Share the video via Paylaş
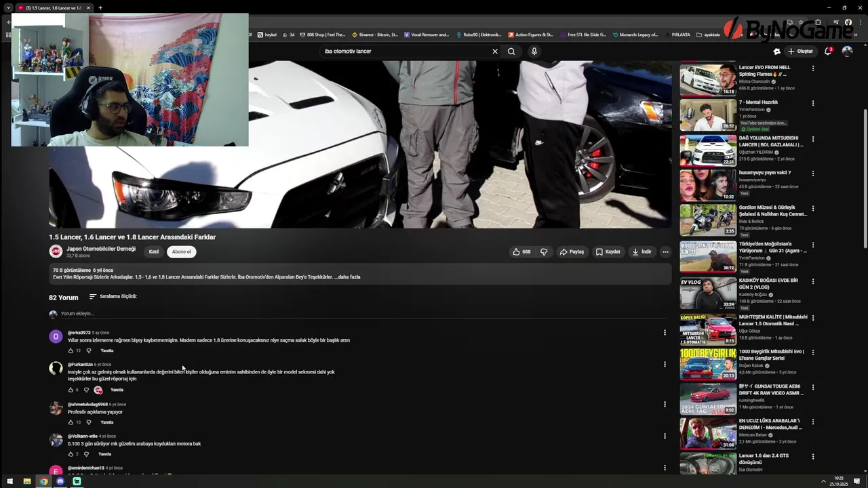Screen dimensions: 868x488 pyautogui.click(x=571, y=251)
